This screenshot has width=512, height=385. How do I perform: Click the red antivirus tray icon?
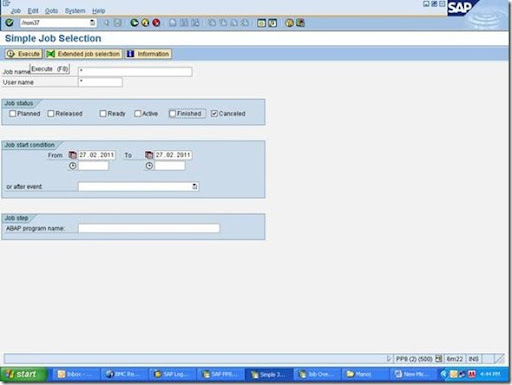(x=472, y=374)
